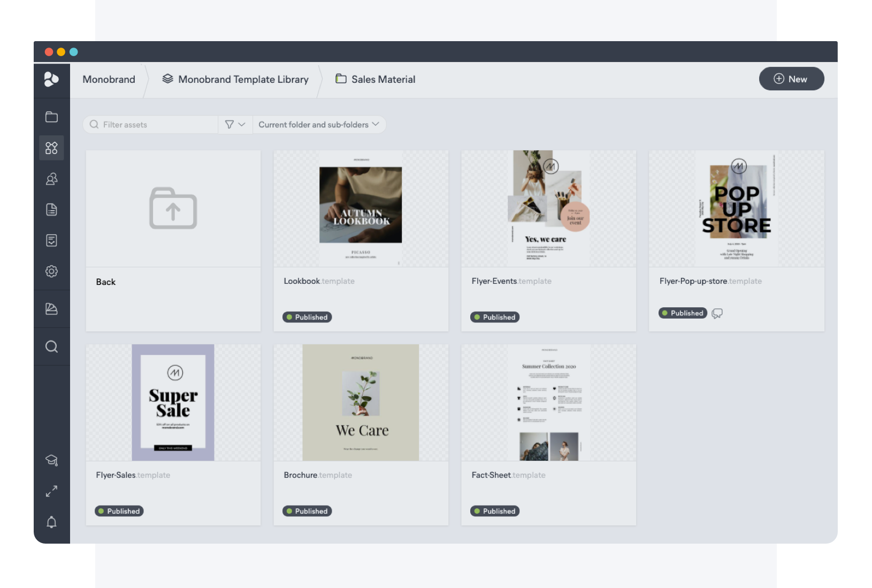This screenshot has width=872, height=588.
Task: Click the Flyer-Sales.template name
Action: click(133, 475)
